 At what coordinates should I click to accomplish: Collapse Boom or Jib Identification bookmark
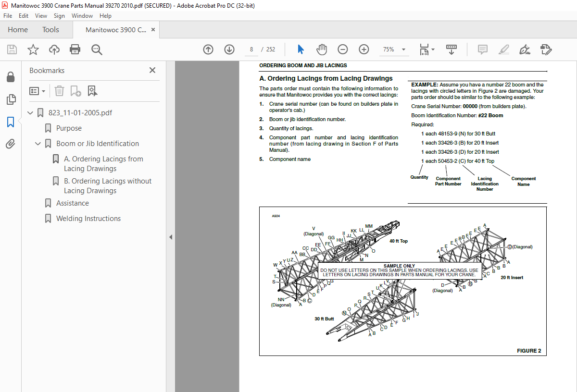(x=38, y=144)
